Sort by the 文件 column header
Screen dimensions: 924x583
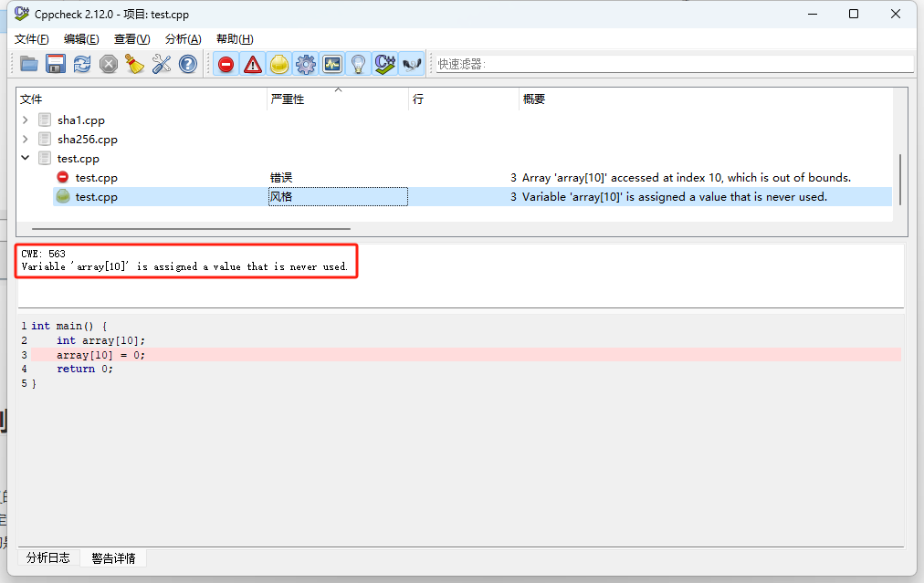(x=142, y=99)
